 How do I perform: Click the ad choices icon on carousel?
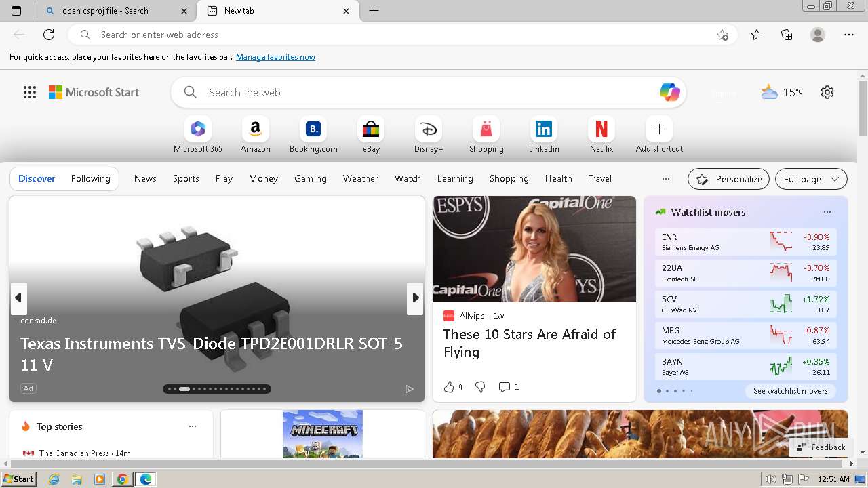[x=409, y=388]
